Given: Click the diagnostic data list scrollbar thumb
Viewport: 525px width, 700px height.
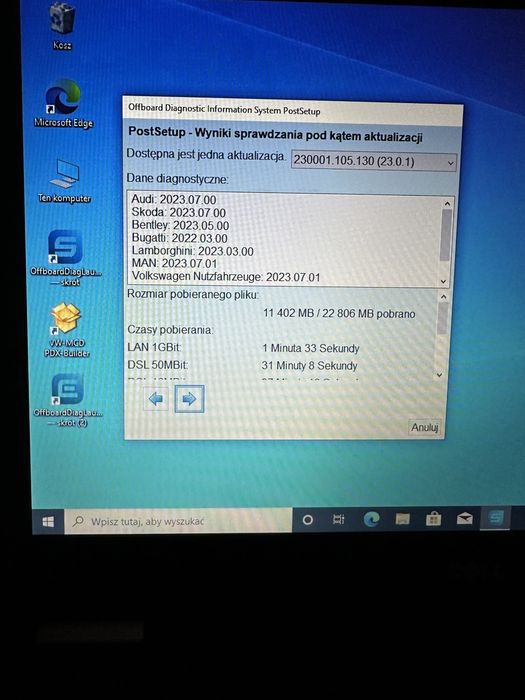Looking at the screenshot, I should (446, 235).
